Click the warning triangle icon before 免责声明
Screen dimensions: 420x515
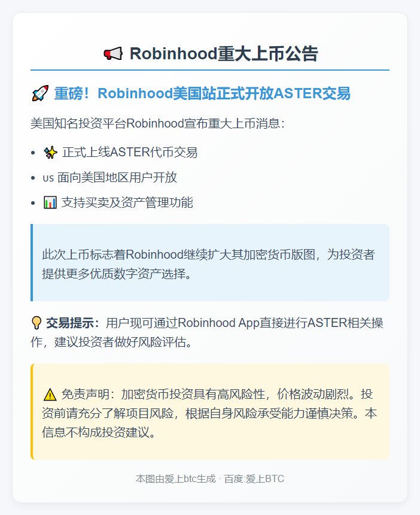50,395
